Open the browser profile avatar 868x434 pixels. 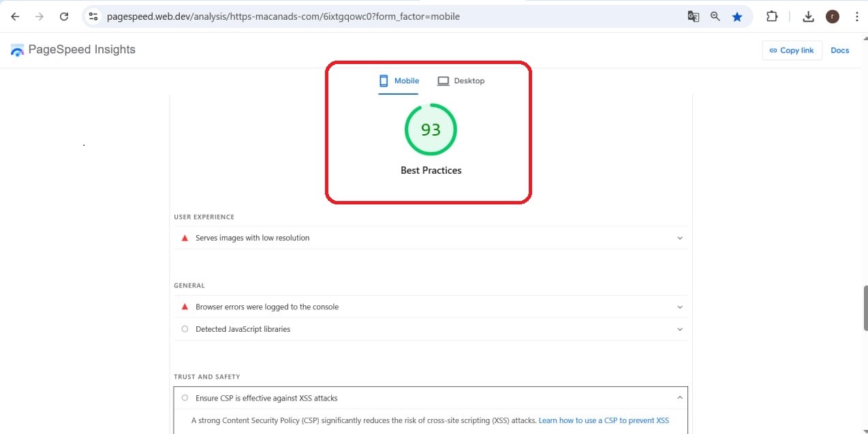click(832, 16)
